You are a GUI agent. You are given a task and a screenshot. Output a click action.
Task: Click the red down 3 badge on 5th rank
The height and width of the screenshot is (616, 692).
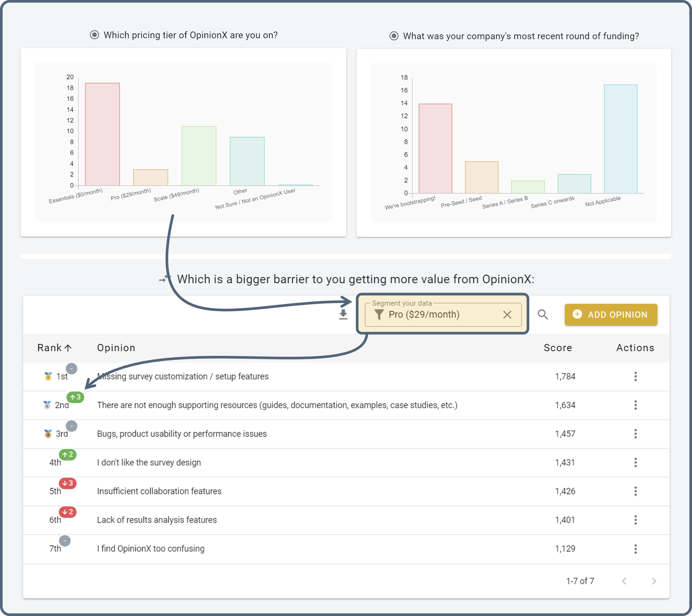point(68,483)
